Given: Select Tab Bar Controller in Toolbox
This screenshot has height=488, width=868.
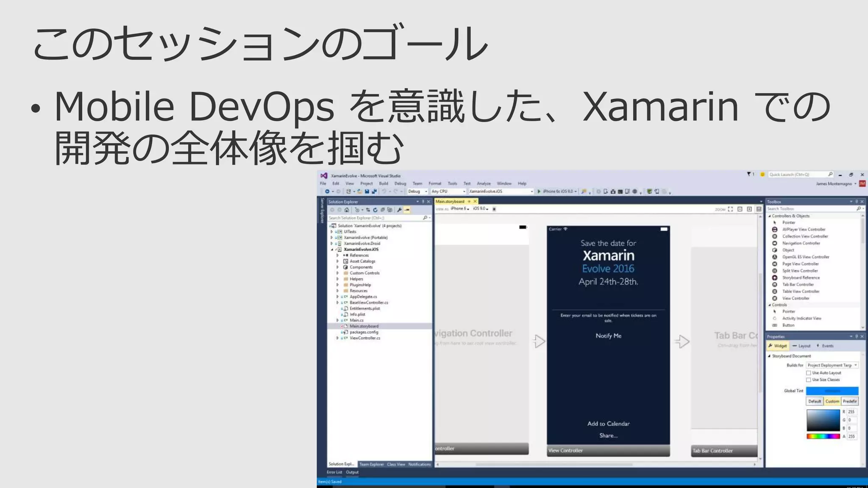Looking at the screenshot, I should click(x=798, y=285).
